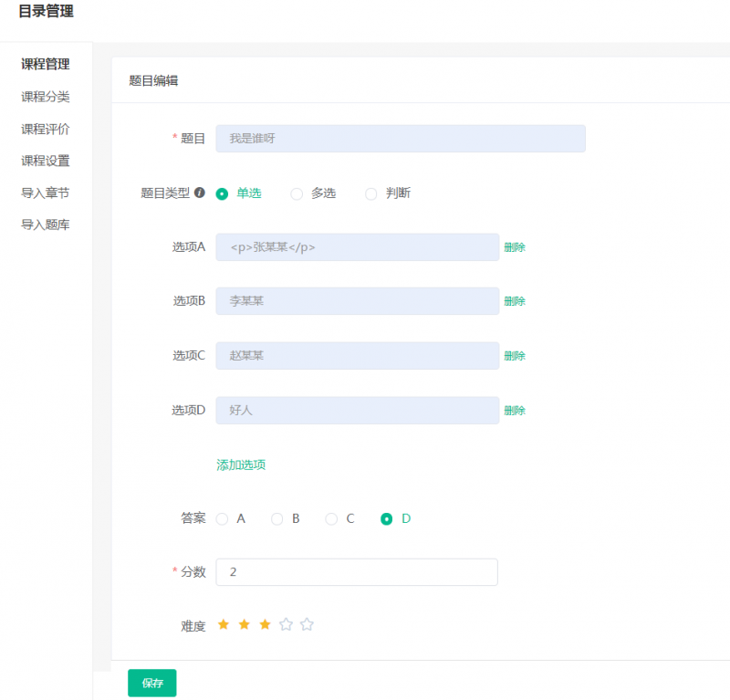The height and width of the screenshot is (700, 730).
Task: Set difficulty to the first star
Action: pos(224,624)
